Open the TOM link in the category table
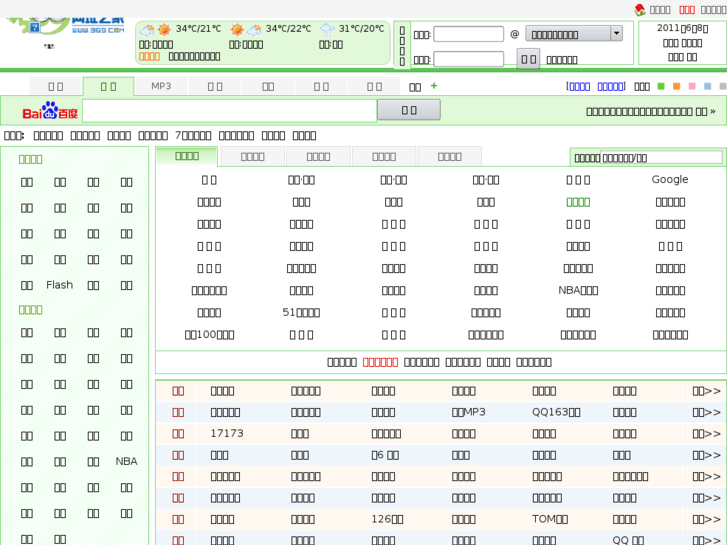This screenshot has height=545, width=727. pos(550,519)
